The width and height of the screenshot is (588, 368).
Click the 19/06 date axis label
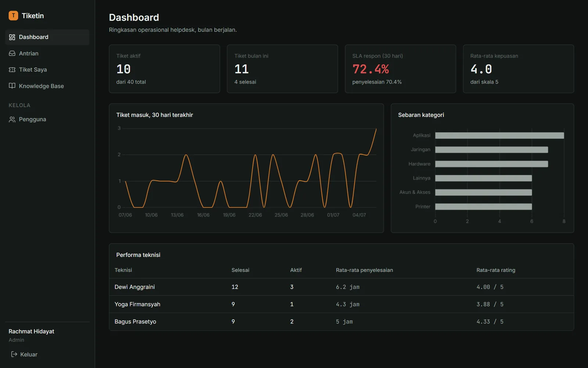coord(229,215)
